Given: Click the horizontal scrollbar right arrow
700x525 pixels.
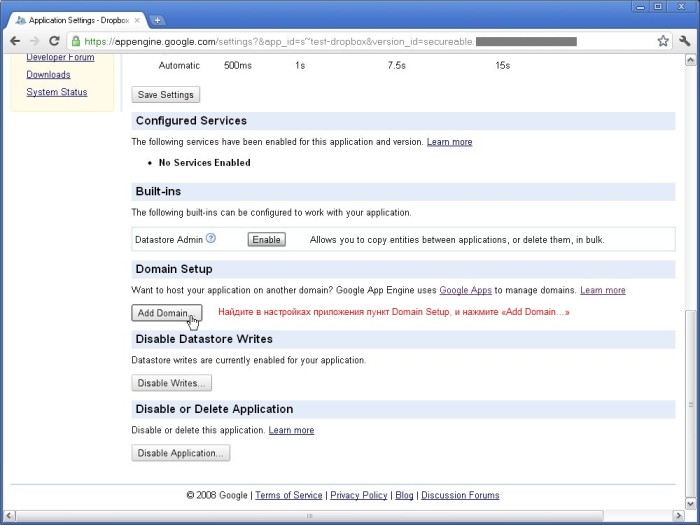Looking at the screenshot, I should tap(679, 516).
